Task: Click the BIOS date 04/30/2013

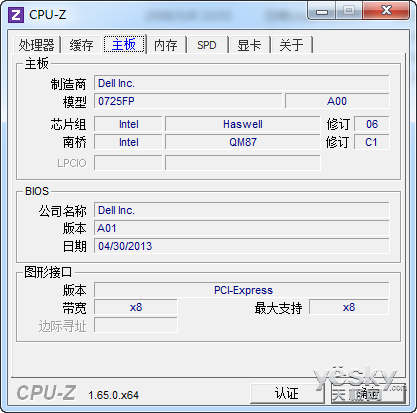Action: pos(242,246)
